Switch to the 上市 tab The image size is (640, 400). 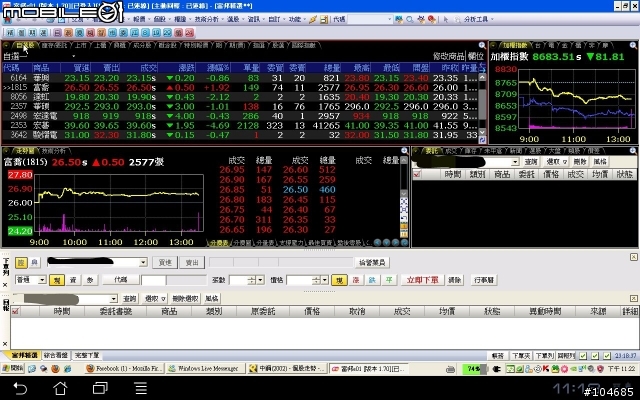click(80, 45)
